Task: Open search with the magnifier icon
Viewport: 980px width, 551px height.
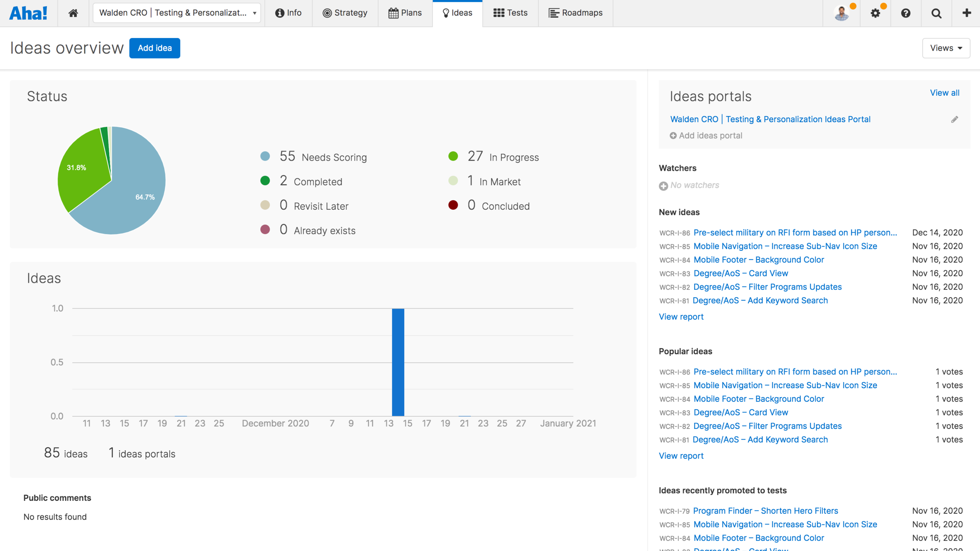Action: pyautogui.click(x=936, y=13)
